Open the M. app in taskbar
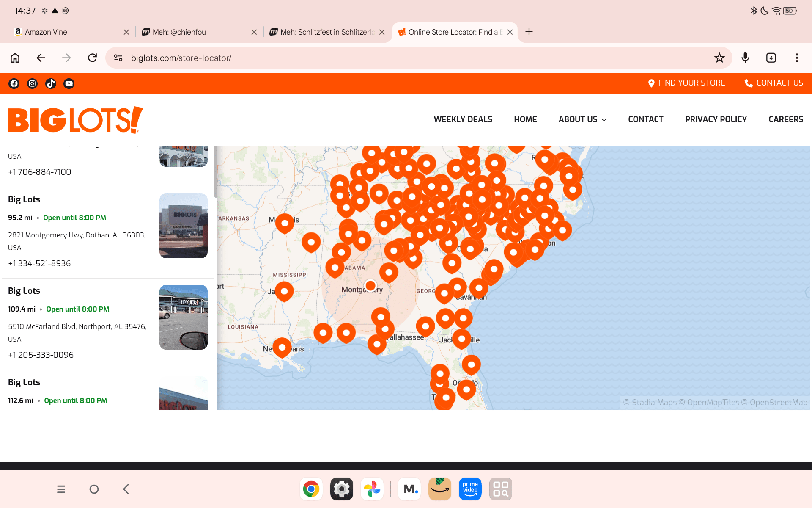 pyautogui.click(x=409, y=489)
